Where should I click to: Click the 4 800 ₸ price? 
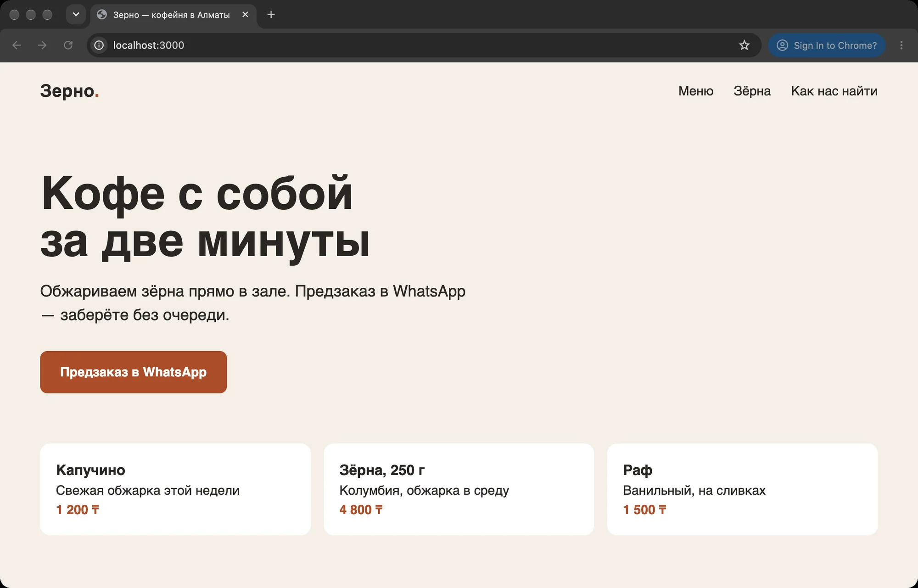pyautogui.click(x=361, y=510)
